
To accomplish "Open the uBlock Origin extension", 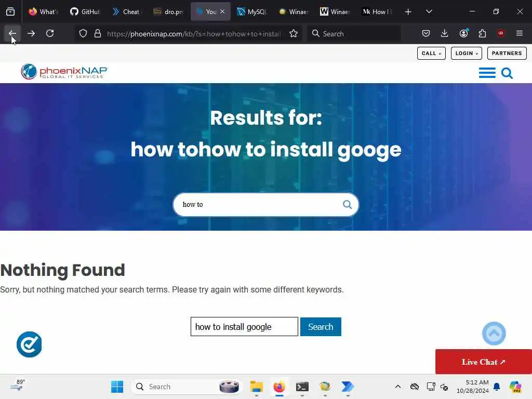I will [501, 33].
